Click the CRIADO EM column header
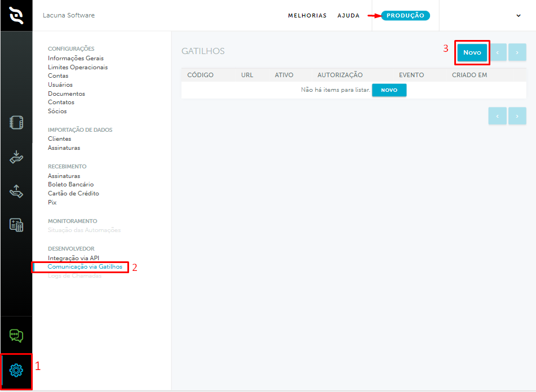Screen dimensions: 536x392 (x=469, y=75)
